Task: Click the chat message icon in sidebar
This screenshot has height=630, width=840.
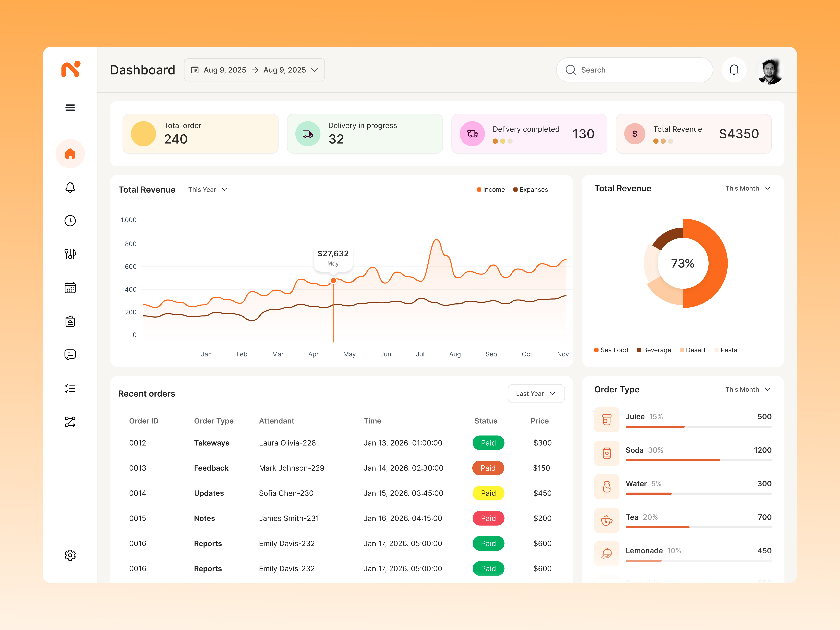Action: (70, 355)
